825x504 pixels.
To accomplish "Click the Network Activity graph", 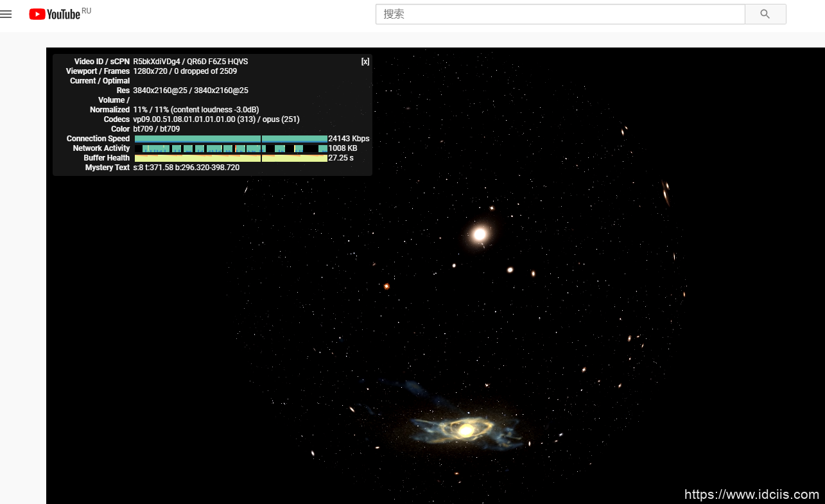I will pyautogui.click(x=230, y=148).
